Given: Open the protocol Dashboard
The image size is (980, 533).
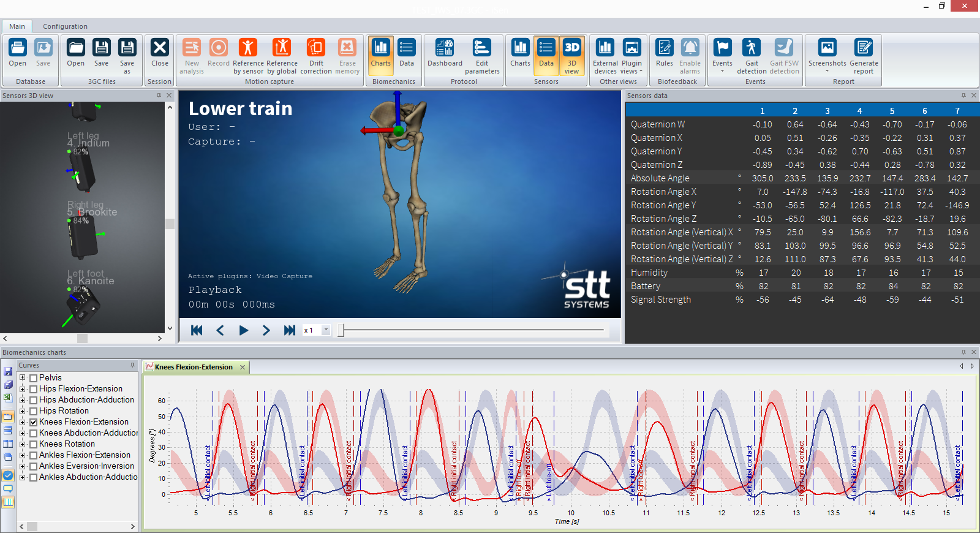Looking at the screenshot, I should [x=445, y=53].
